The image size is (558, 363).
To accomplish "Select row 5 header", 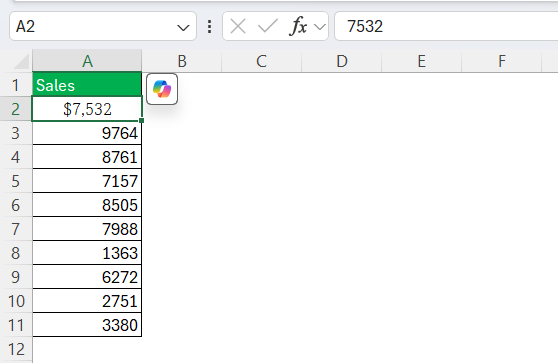I will pos(16,181).
